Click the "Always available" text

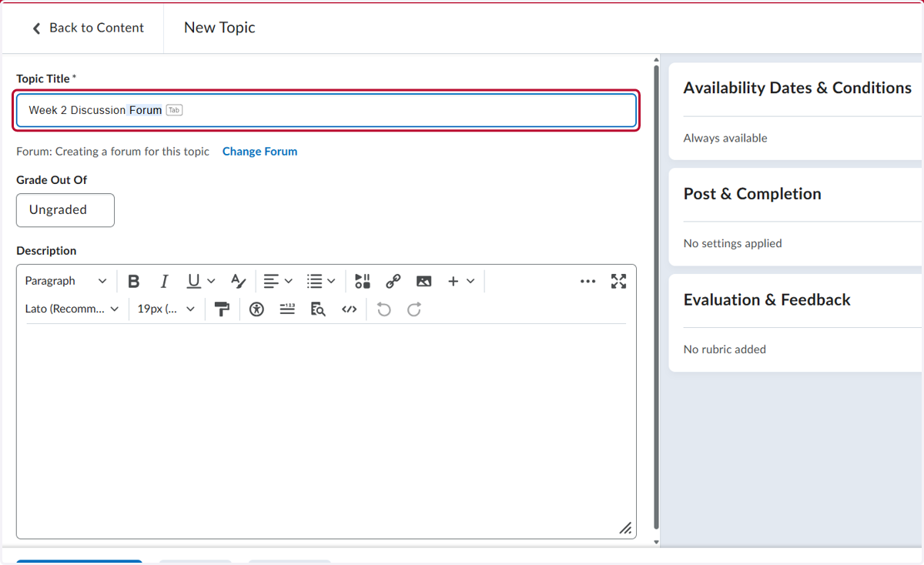[x=725, y=139]
